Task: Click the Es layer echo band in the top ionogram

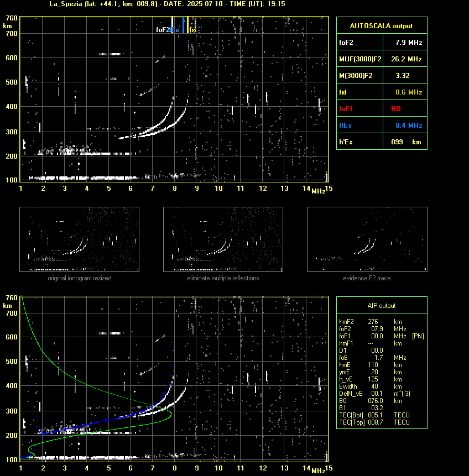Action: pos(84,177)
